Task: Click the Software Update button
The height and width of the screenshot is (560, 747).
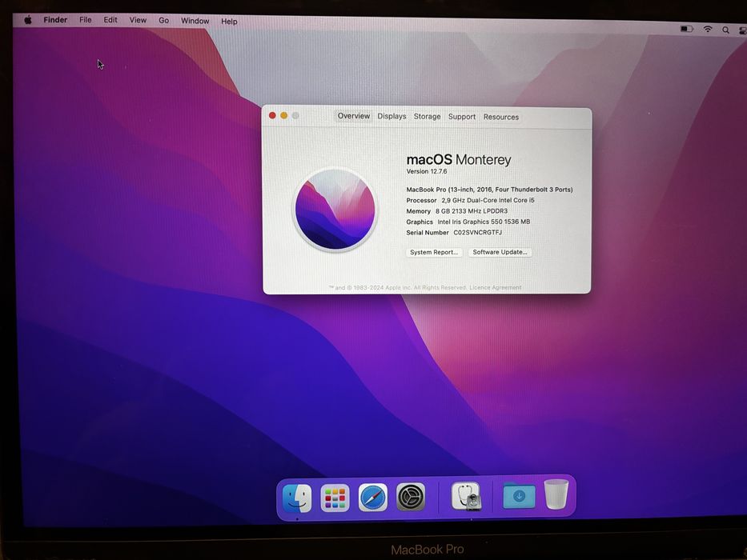Action: coord(500,252)
